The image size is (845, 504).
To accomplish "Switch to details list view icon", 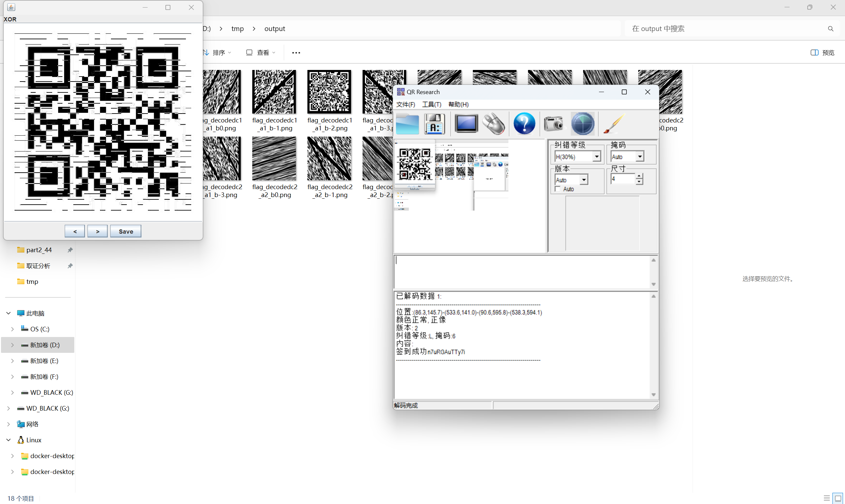I will pyautogui.click(x=827, y=498).
